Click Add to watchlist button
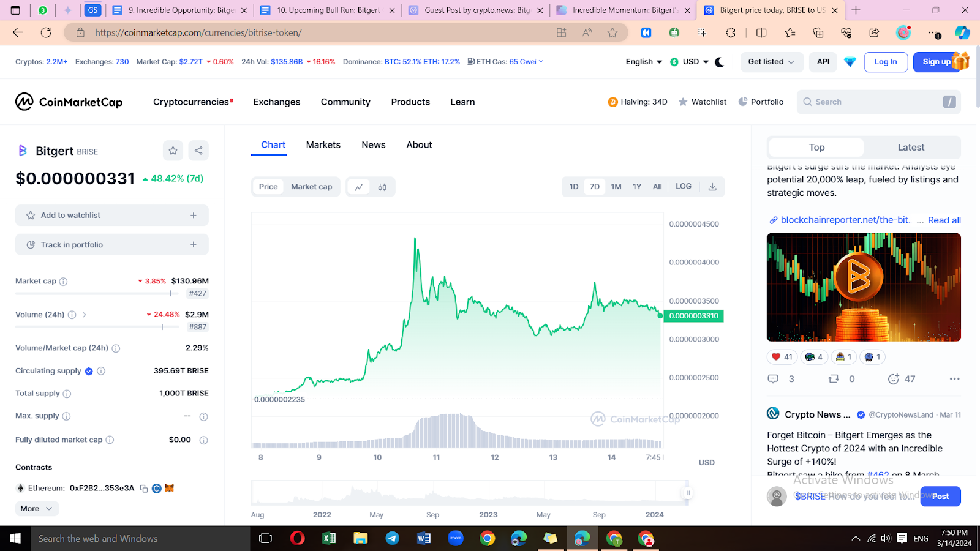 click(x=112, y=216)
